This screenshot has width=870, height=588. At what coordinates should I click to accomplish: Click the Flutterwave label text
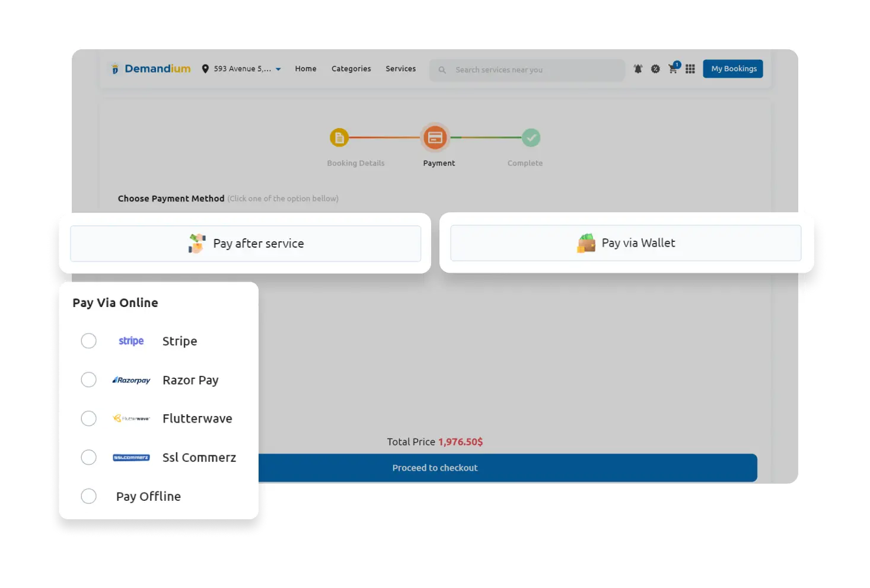[197, 418]
